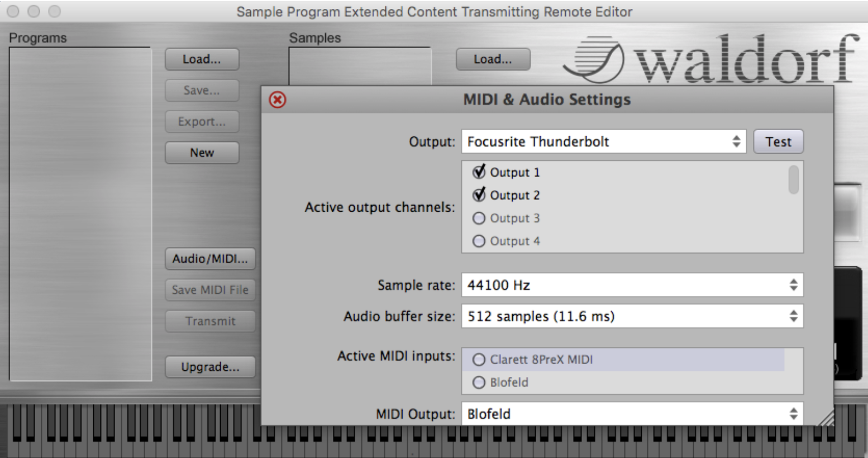The height and width of the screenshot is (458, 868).
Task: Open the Sample rate dropdown
Action: 632,285
